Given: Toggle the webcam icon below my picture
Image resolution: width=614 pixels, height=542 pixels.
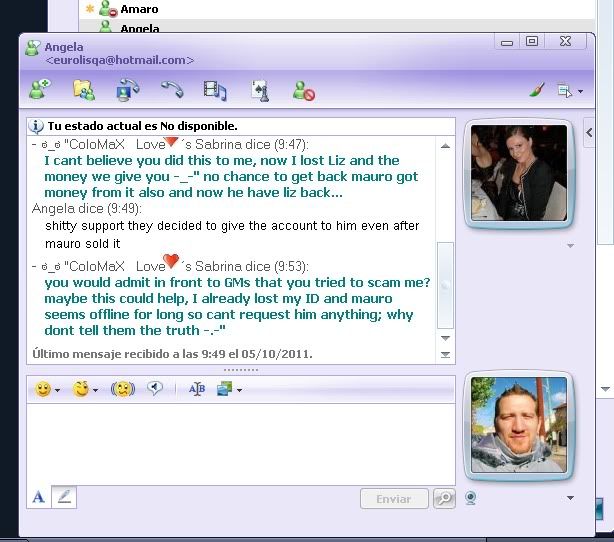Looking at the screenshot, I should coord(470,497).
